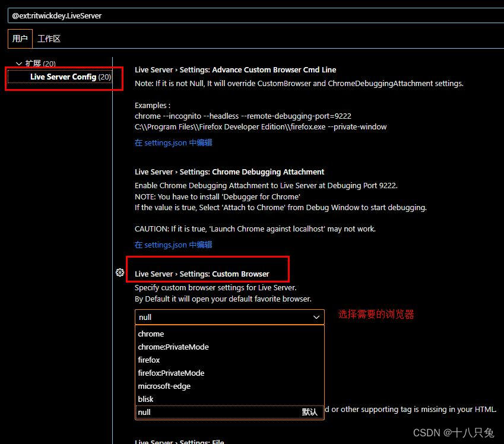Click the chrome --incognito --headless example line

pos(243,116)
